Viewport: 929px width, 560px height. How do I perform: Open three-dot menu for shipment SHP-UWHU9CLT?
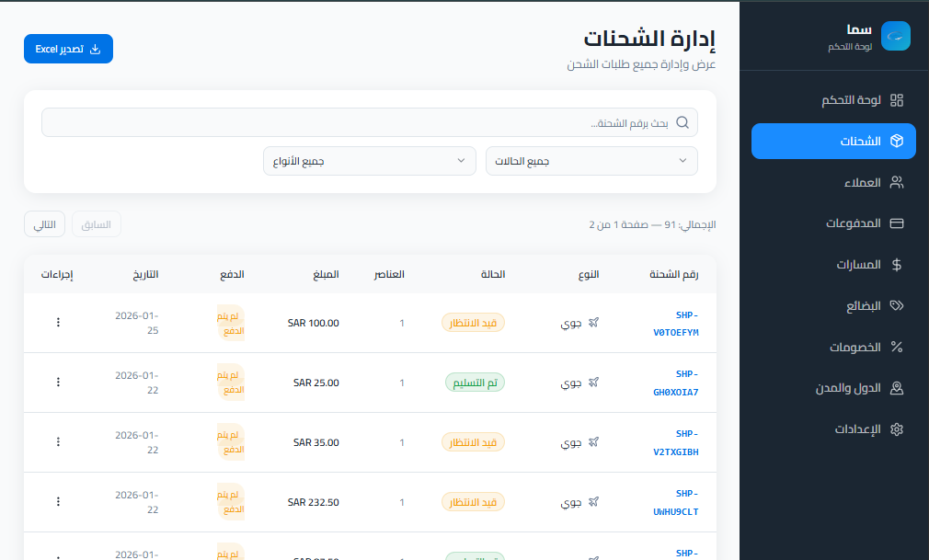[58, 502]
